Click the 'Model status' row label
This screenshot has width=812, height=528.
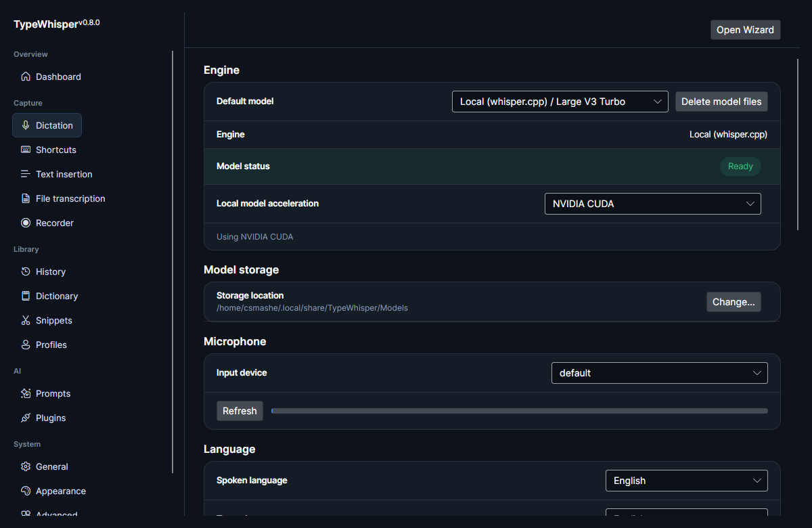tap(243, 167)
